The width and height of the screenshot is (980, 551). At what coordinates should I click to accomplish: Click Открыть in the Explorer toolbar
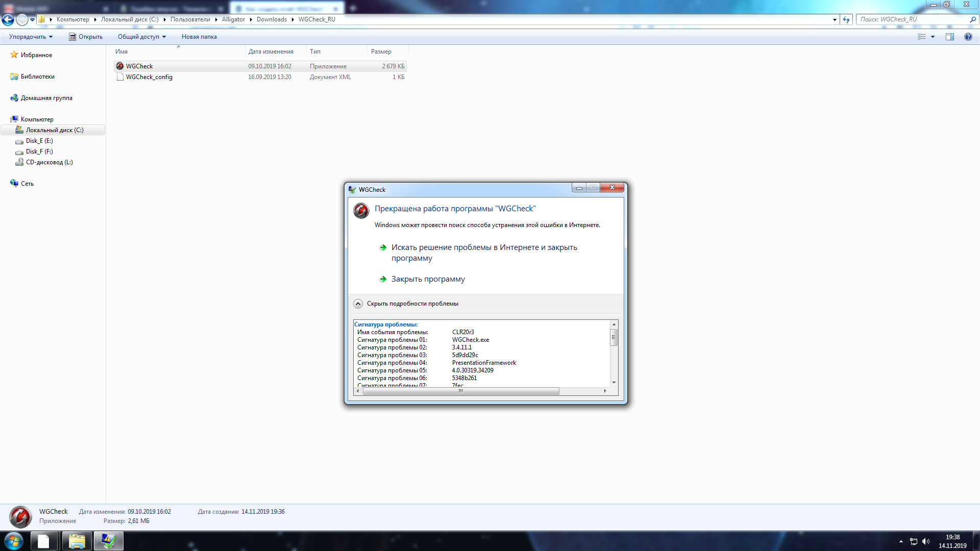pyautogui.click(x=86, y=37)
